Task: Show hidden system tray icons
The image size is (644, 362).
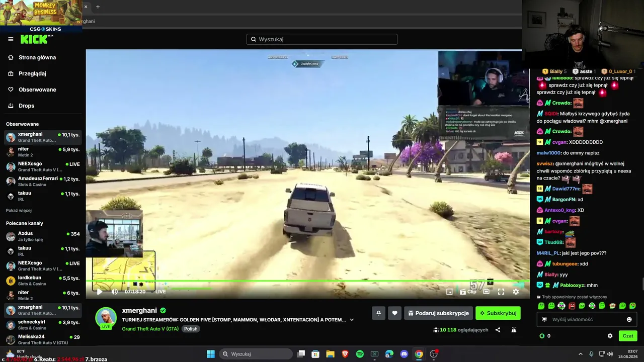Action: click(x=580, y=354)
